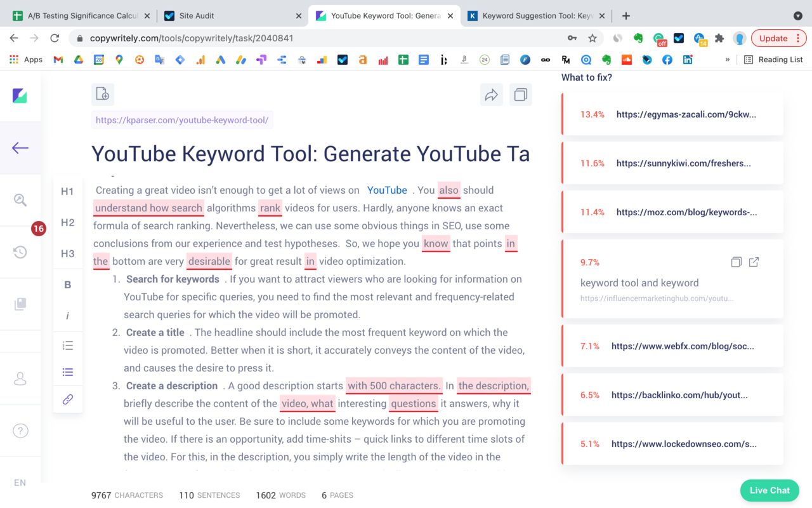Click the Copywritely logo
This screenshot has width=812, height=508.
tap(20, 95)
